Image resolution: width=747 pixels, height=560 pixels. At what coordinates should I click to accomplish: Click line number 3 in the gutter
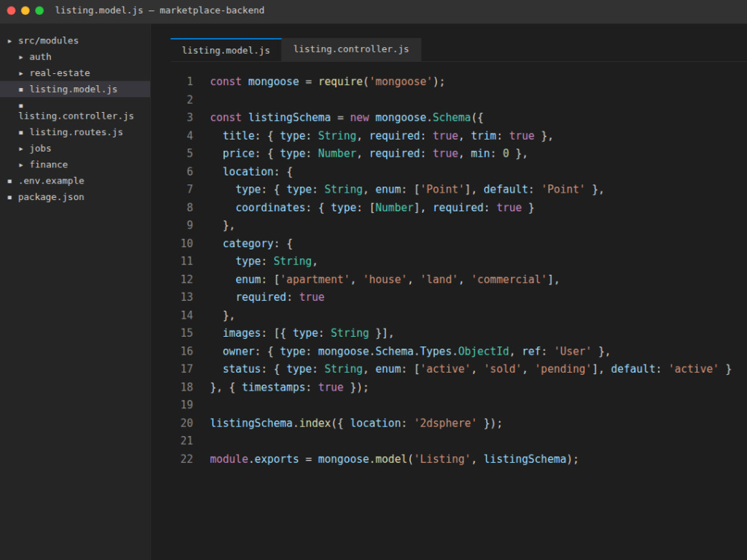point(190,117)
